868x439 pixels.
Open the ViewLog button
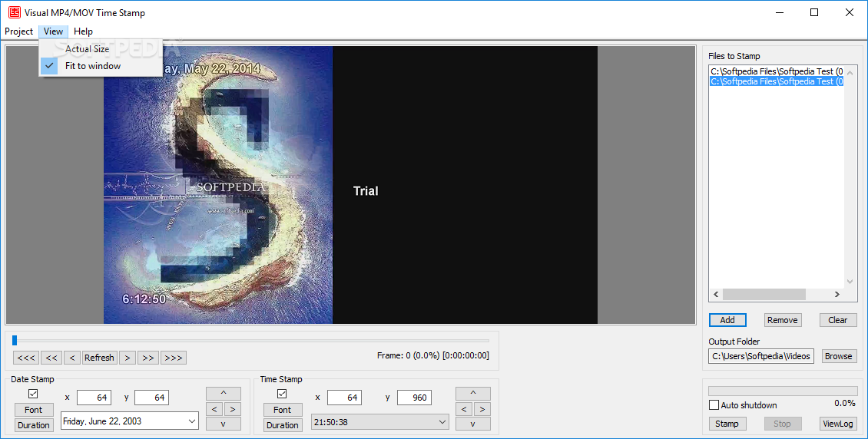pyautogui.click(x=837, y=424)
